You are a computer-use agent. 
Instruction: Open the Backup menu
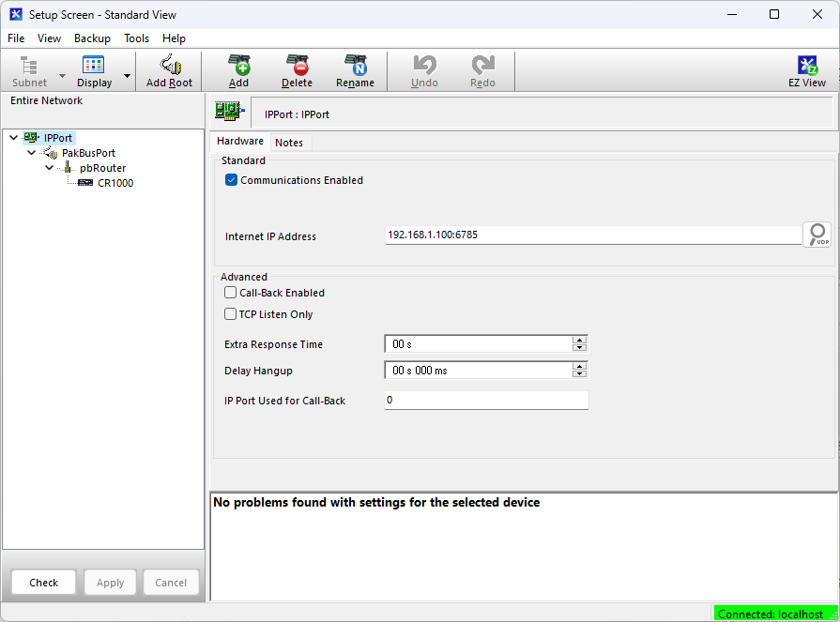point(92,38)
